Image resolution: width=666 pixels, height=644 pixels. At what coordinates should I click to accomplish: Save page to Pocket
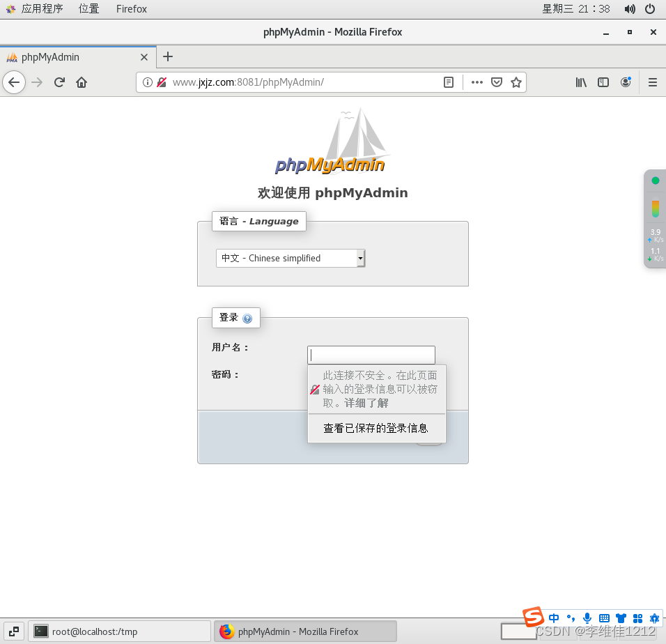(497, 82)
